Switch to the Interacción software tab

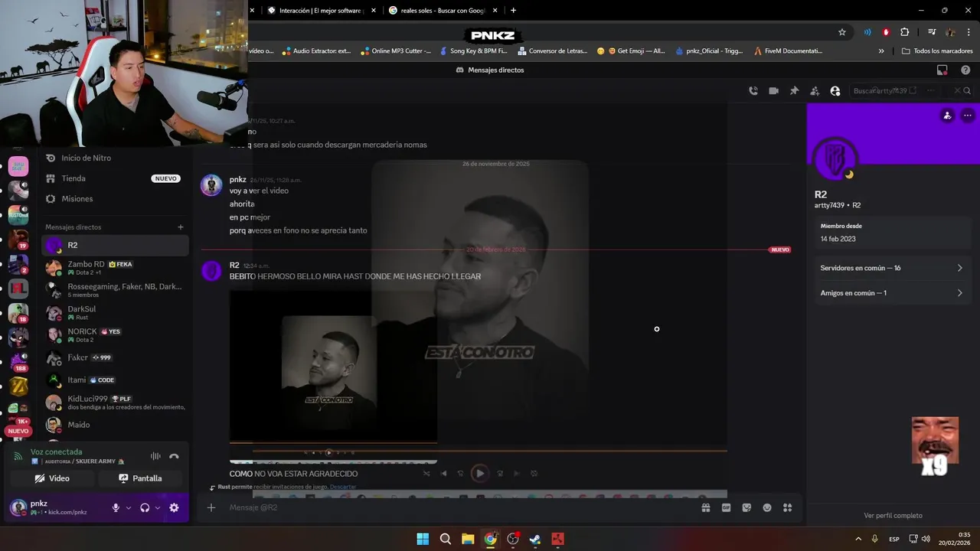click(x=322, y=11)
